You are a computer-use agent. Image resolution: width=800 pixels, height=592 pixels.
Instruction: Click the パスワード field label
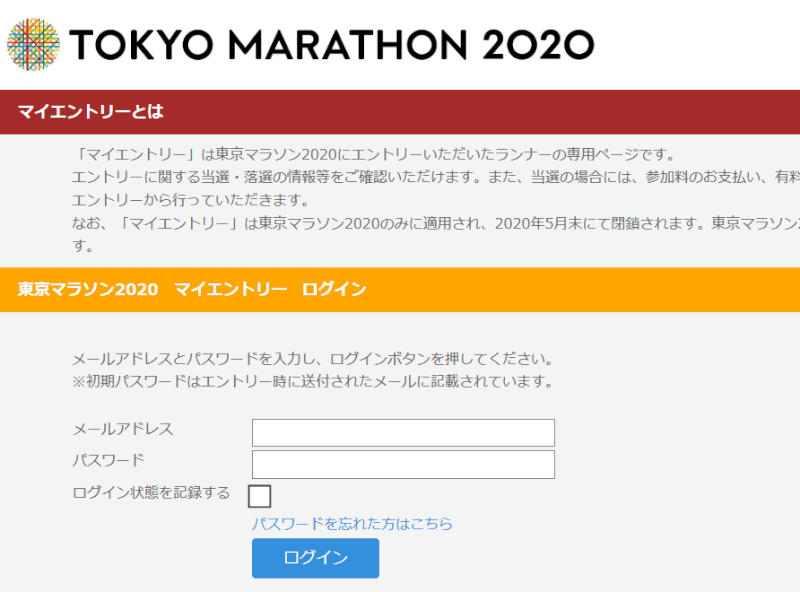point(109,460)
